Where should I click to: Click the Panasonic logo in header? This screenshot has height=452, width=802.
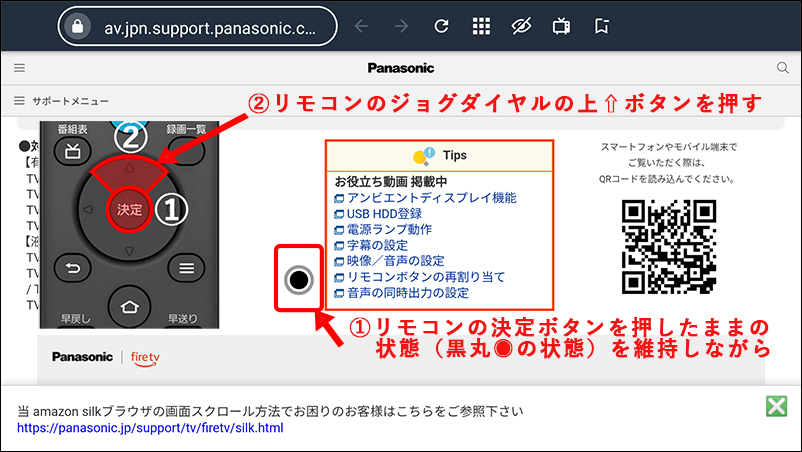tap(400, 69)
